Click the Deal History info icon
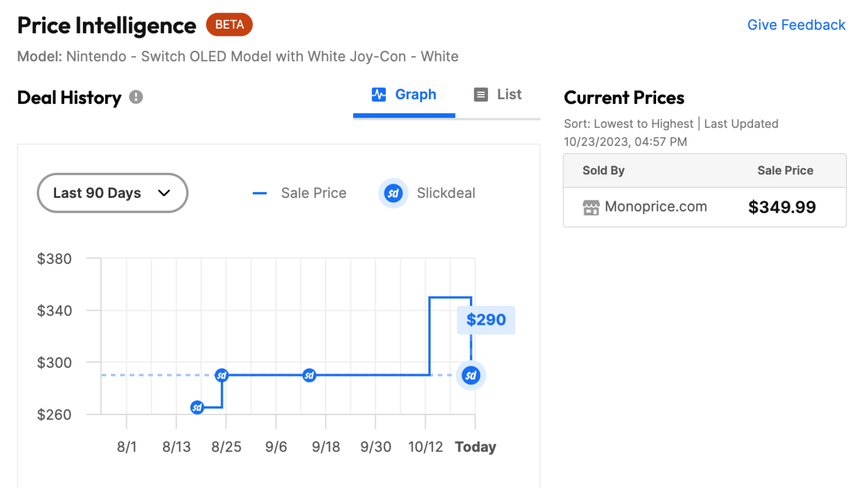 coord(136,97)
